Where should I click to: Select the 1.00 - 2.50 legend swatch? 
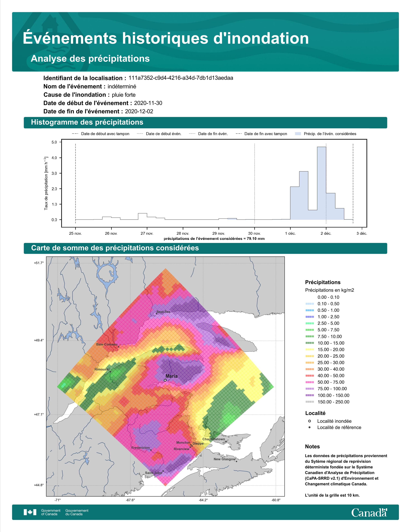point(309,317)
